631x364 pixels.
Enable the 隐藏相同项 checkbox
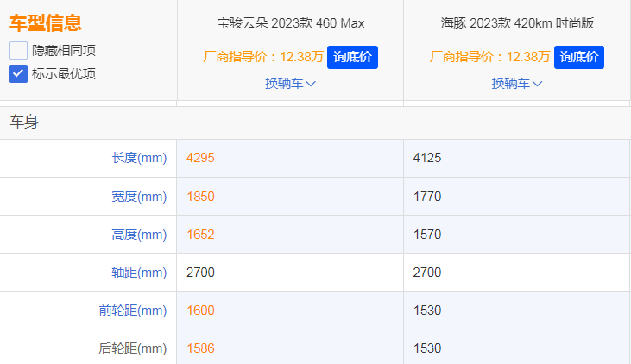coord(18,50)
